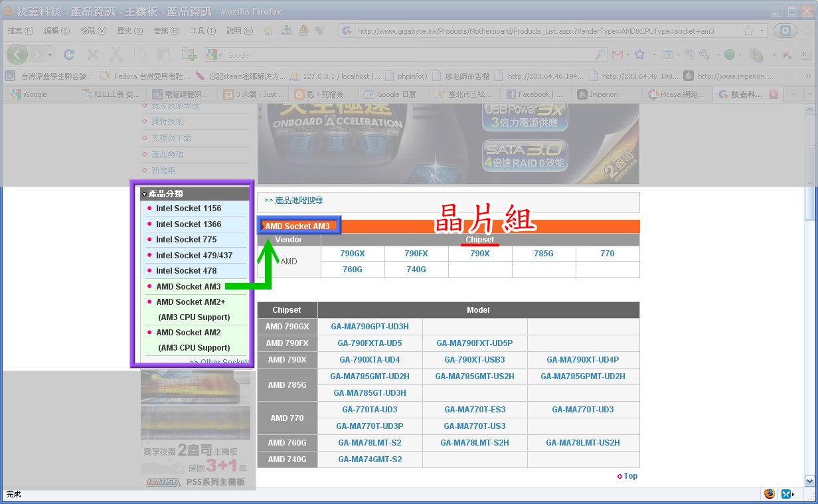
Task: Open the 歷史 (S) menu
Action: 129,31
